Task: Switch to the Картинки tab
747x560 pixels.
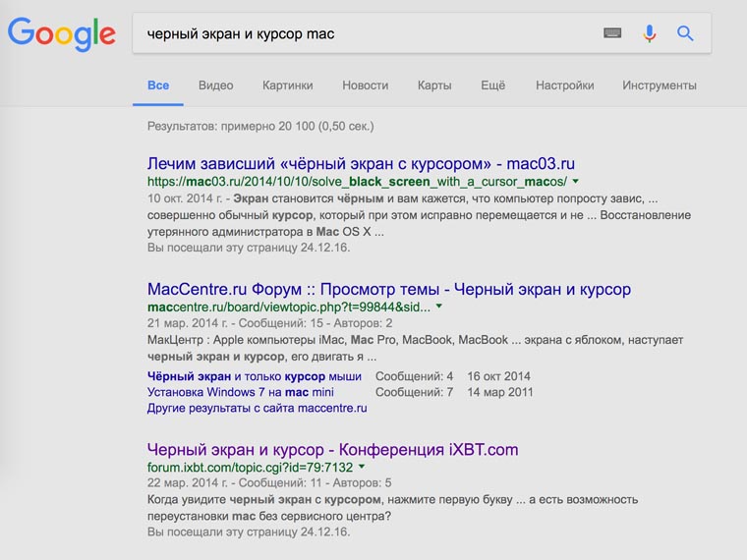Action: [x=287, y=85]
